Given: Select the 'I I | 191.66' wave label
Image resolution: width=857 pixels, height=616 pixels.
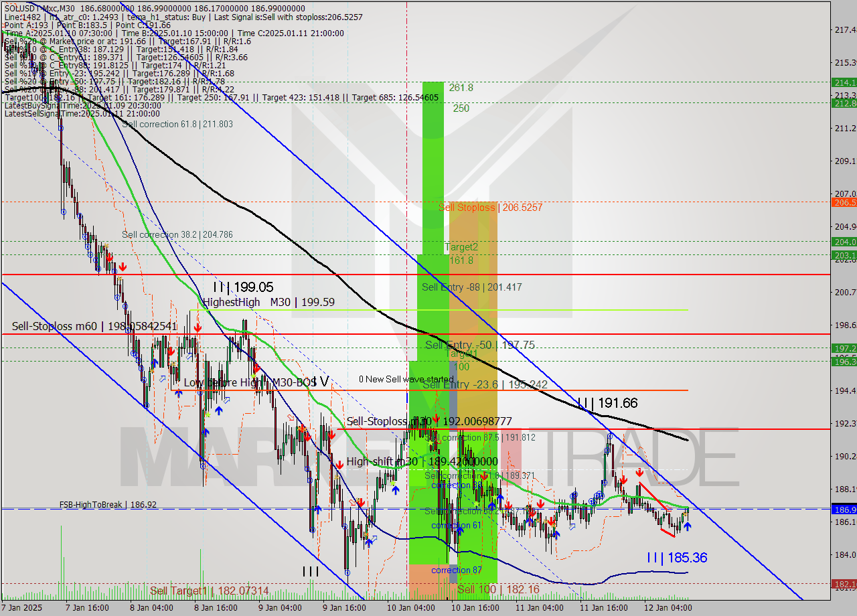Looking at the screenshot, I should point(607,403).
